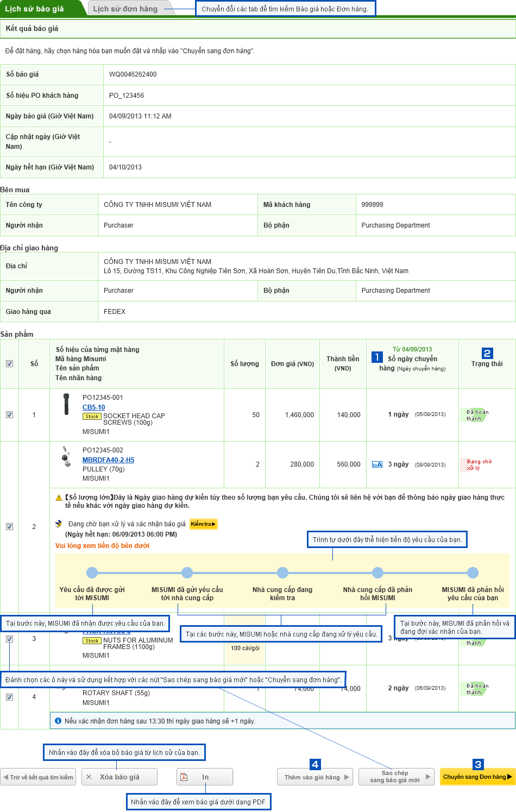The image size is (516, 812).
Task: Print quote with the 'In' PDF button
Action: coord(205,777)
